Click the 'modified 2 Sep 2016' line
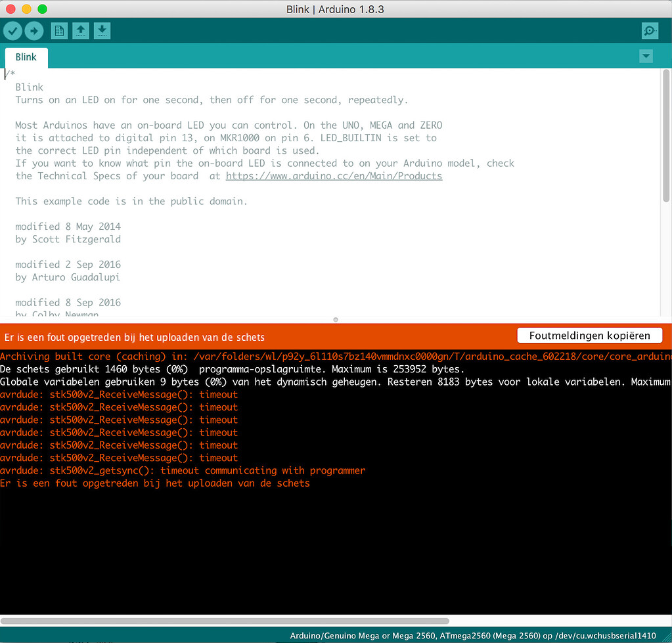 click(68, 265)
